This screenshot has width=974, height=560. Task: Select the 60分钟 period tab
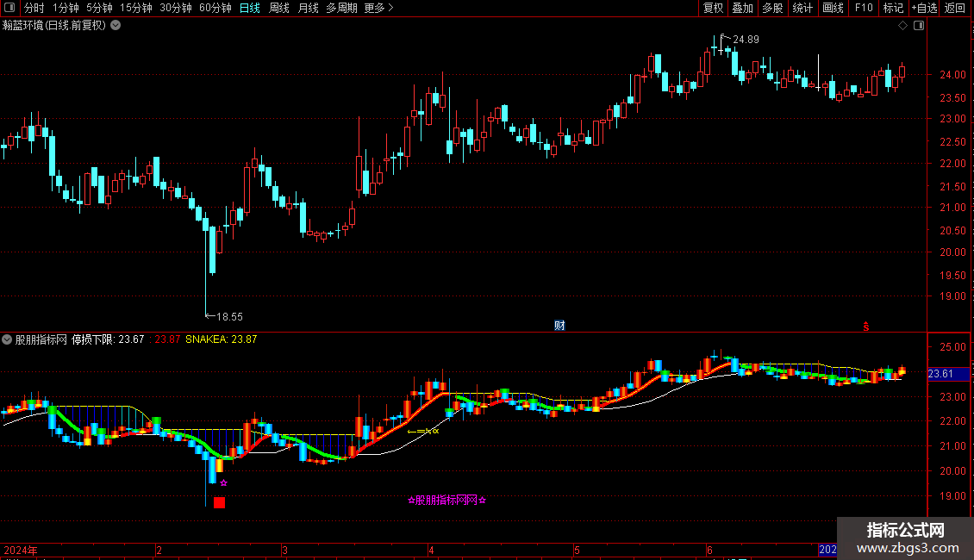point(215,8)
